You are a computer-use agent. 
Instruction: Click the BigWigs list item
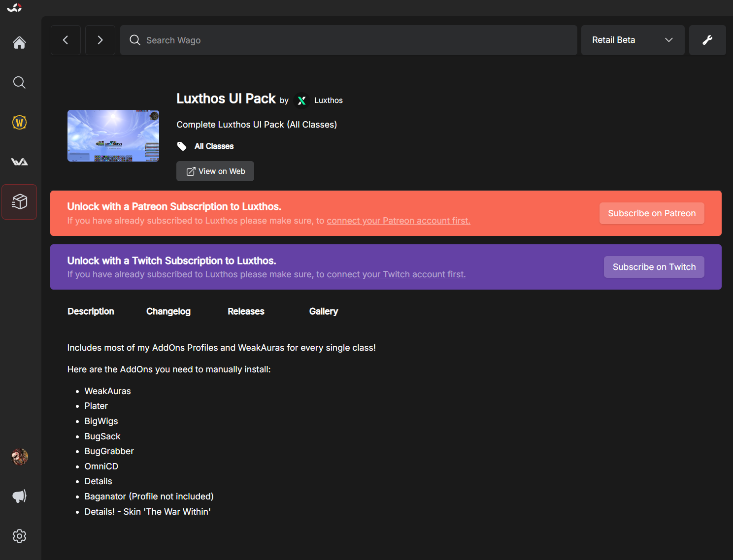101,421
